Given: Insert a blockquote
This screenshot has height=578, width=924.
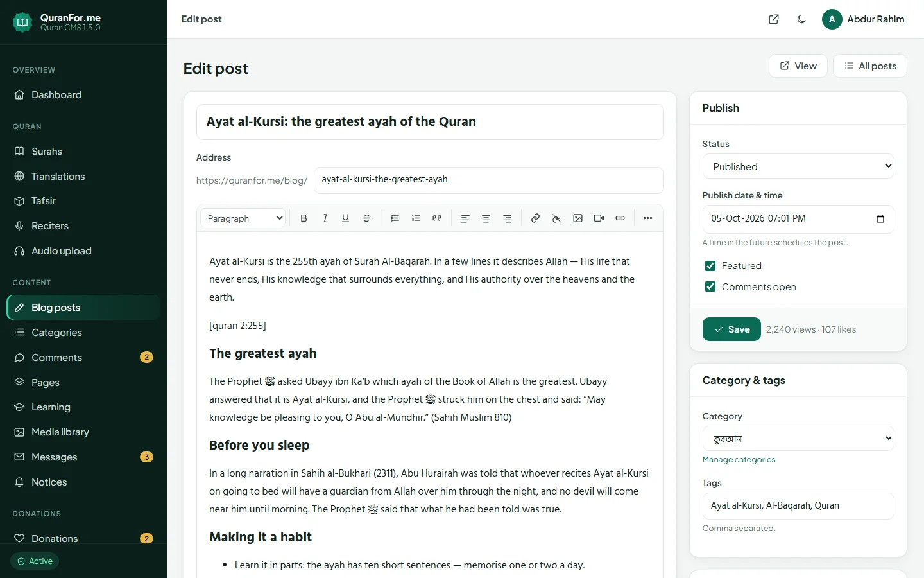Looking at the screenshot, I should click(x=437, y=218).
